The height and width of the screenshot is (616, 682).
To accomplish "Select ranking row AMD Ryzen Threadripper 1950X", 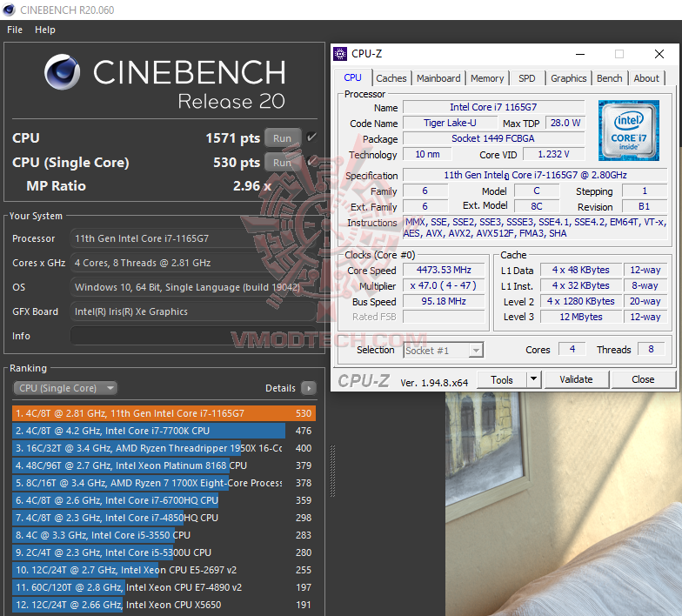I will (164, 448).
